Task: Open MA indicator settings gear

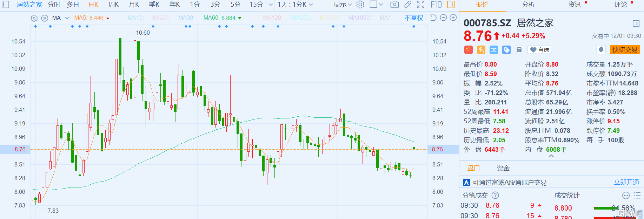Action: click(34, 18)
